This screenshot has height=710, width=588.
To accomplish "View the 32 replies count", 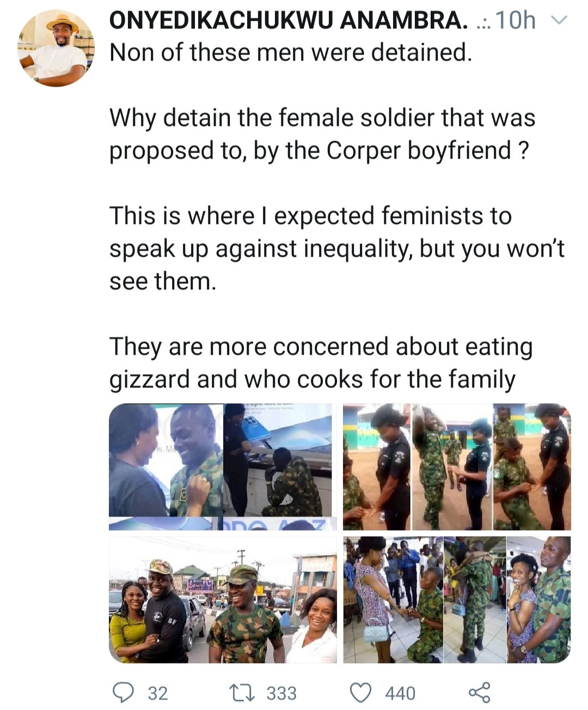I will point(158,693).
